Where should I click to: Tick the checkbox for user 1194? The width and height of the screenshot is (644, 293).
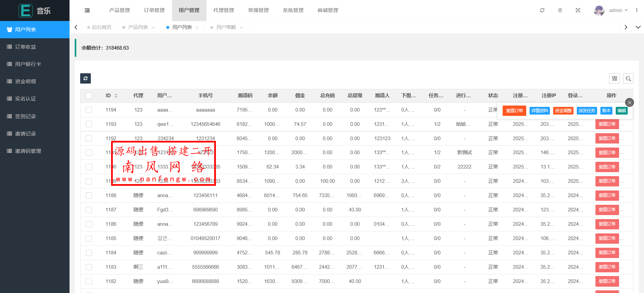tap(89, 110)
